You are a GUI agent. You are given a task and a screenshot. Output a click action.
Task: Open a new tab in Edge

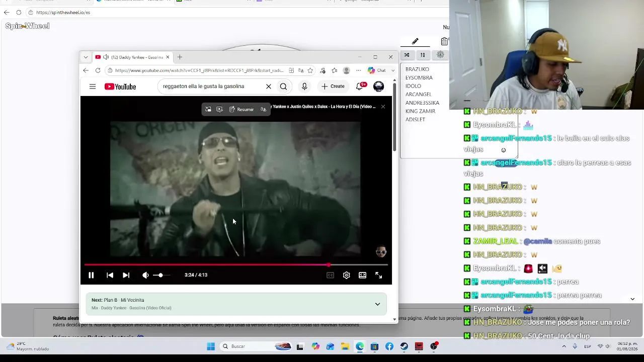[x=180, y=57]
